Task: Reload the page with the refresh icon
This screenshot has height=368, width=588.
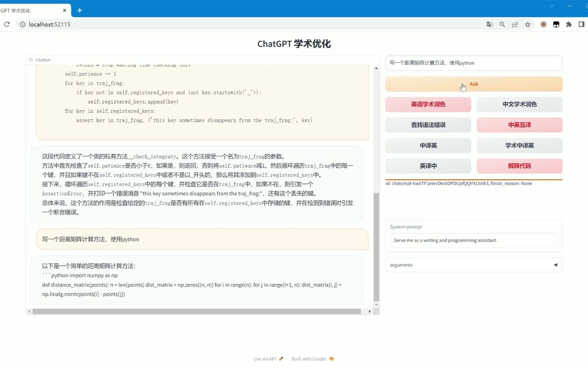Action: point(7,24)
